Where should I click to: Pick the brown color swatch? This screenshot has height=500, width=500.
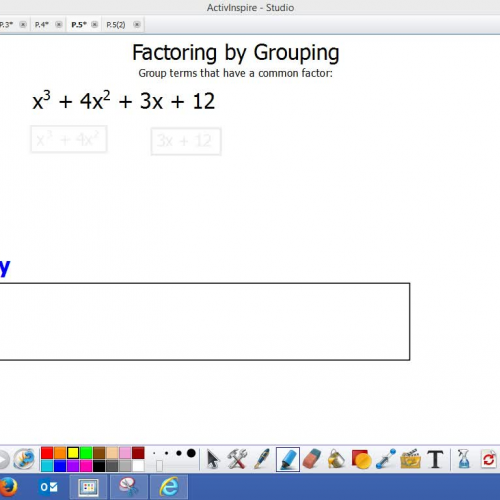(x=99, y=453)
